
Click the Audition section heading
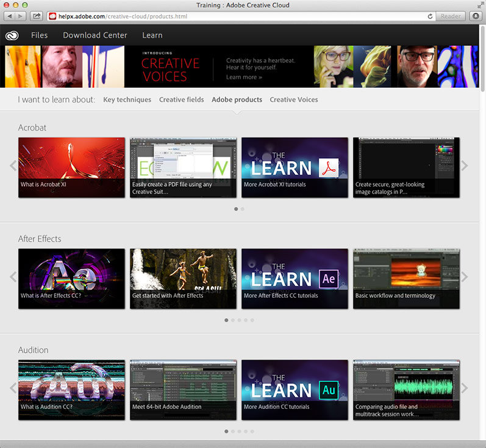(33, 350)
